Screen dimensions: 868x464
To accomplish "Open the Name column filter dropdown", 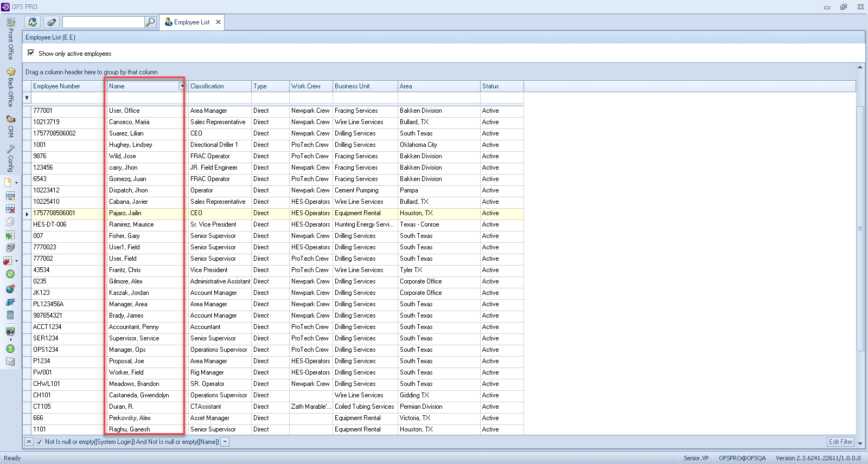I will (182, 86).
